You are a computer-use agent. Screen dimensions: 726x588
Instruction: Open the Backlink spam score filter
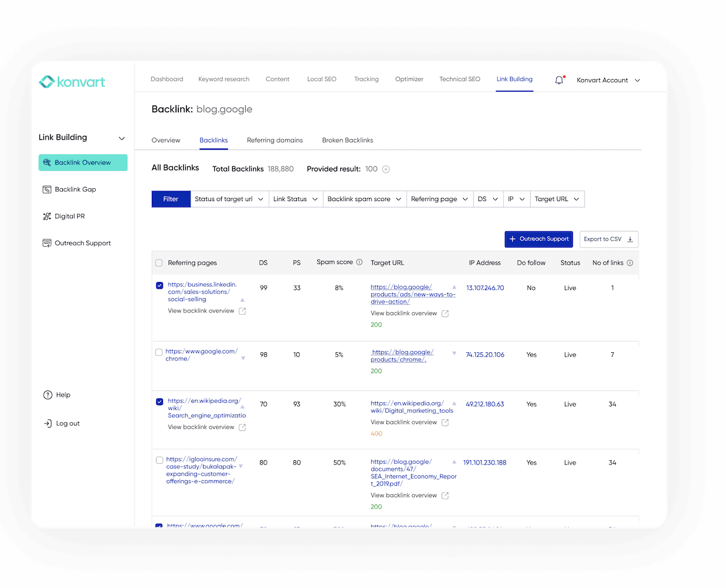click(364, 199)
